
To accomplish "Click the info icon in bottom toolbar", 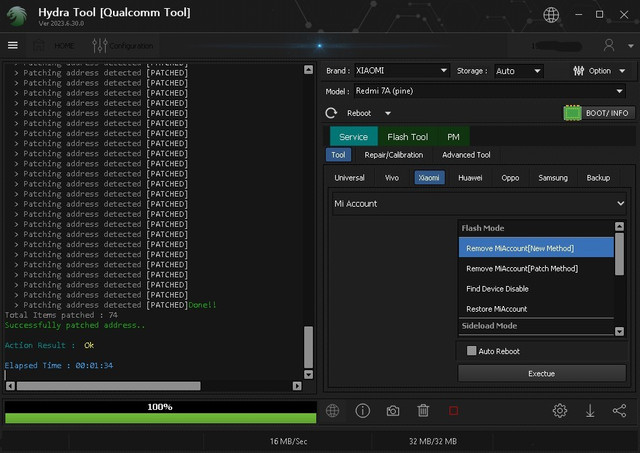I will click(x=362, y=411).
